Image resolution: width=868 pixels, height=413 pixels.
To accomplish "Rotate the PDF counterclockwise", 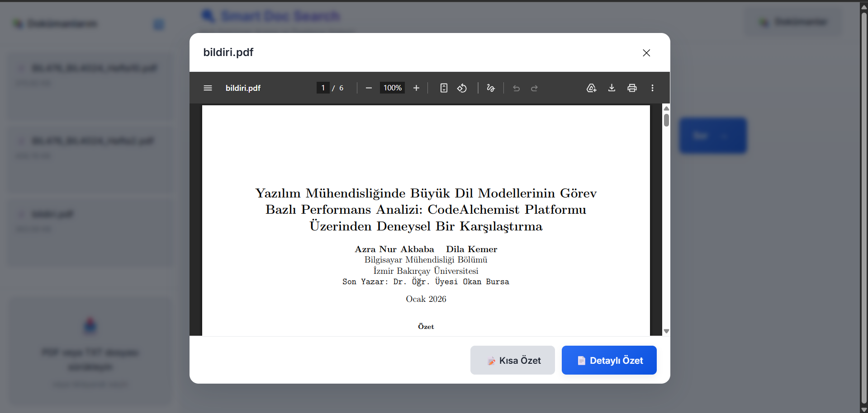I will click(462, 88).
